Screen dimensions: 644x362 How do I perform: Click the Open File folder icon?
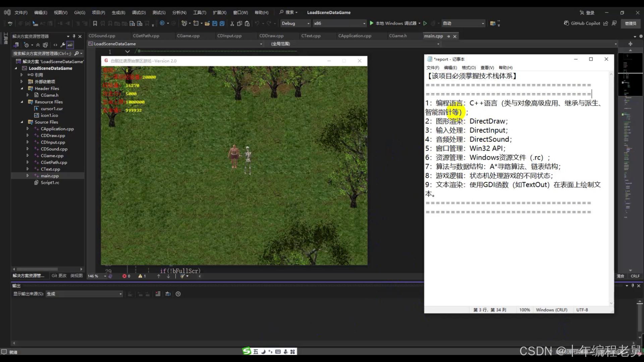(x=207, y=23)
